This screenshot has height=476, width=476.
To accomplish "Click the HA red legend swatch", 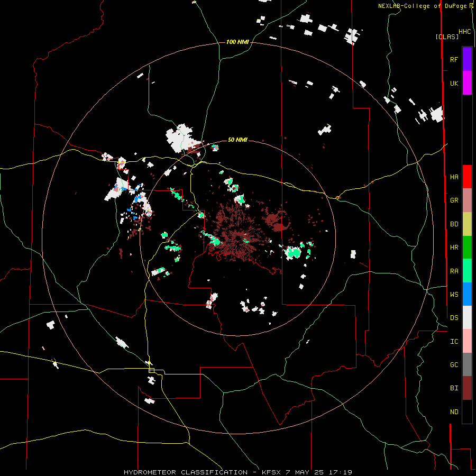I will tap(467, 177).
